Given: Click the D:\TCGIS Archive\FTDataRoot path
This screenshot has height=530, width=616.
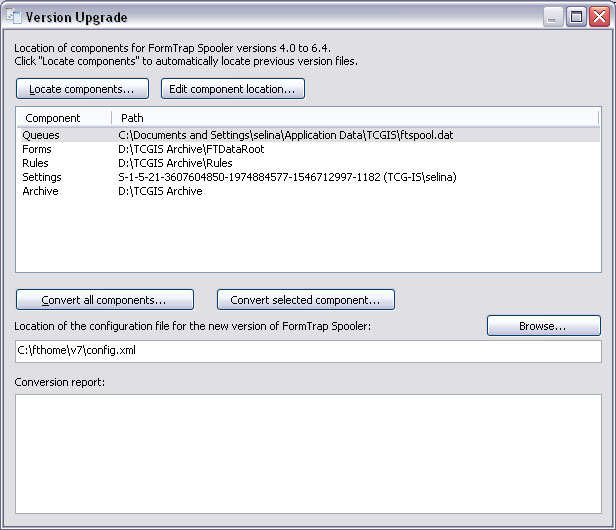Looking at the screenshot, I should coord(181,149).
